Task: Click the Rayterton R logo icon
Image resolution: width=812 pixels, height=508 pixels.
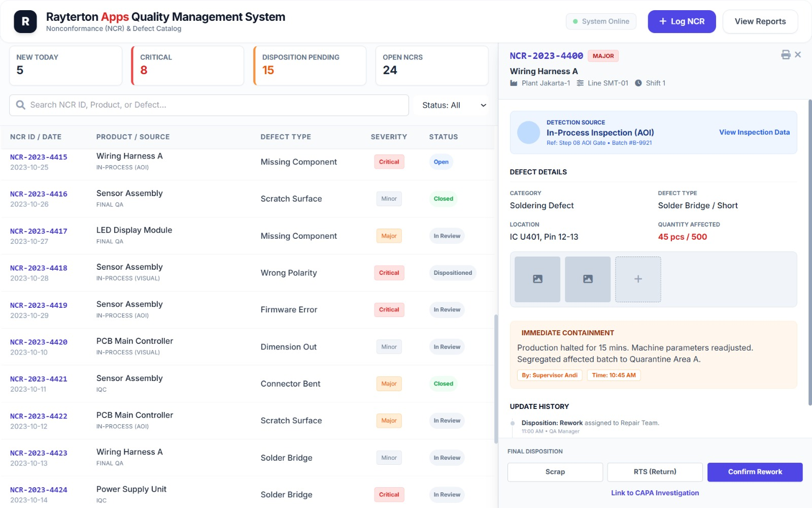Action: (x=25, y=21)
